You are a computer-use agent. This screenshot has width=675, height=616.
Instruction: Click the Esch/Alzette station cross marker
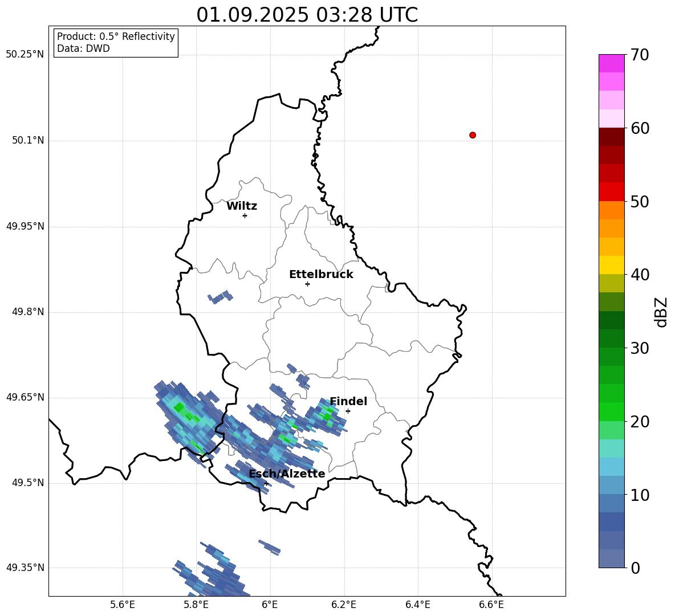click(x=266, y=483)
